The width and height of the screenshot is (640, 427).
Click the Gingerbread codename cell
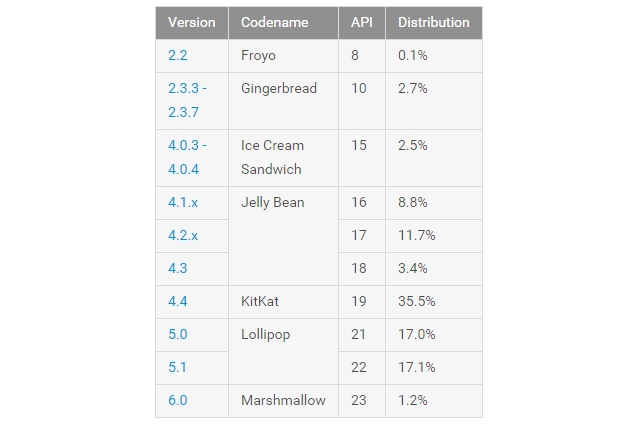pos(283,101)
